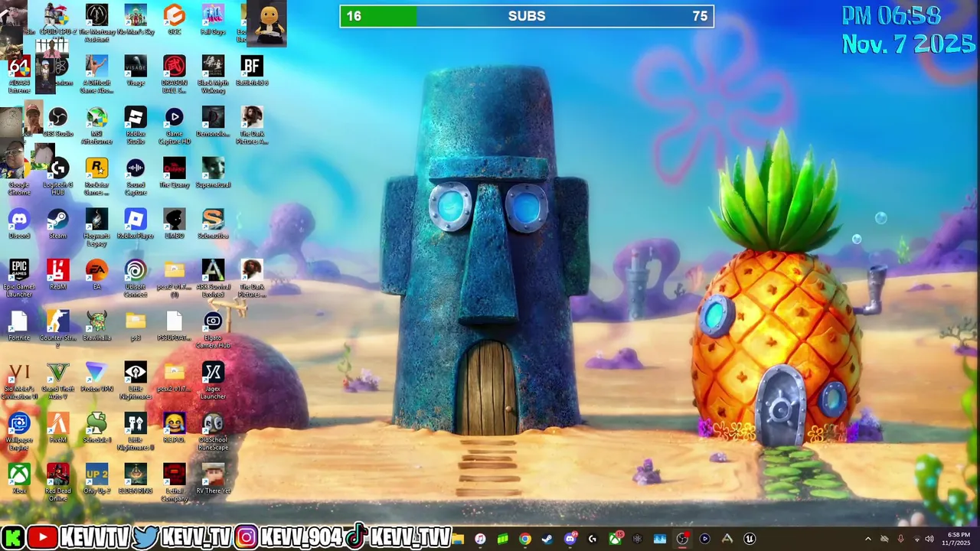This screenshot has width=980, height=551.
Task: Open the Hogwarts Legacy desktop shortcut
Action: point(96,227)
